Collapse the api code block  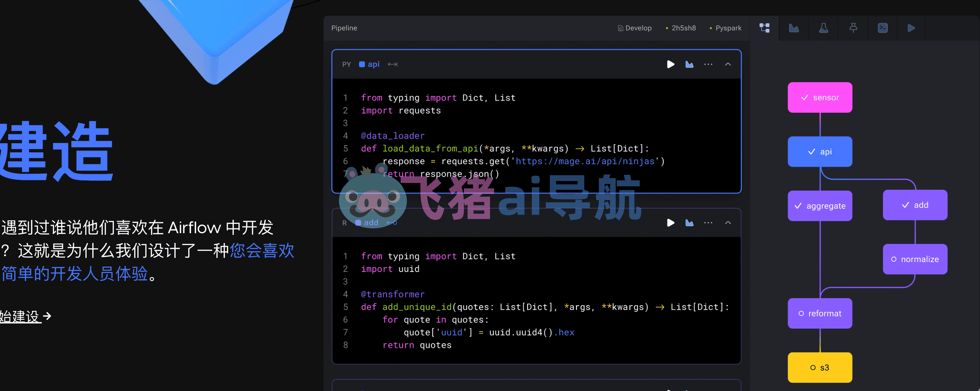click(728, 64)
